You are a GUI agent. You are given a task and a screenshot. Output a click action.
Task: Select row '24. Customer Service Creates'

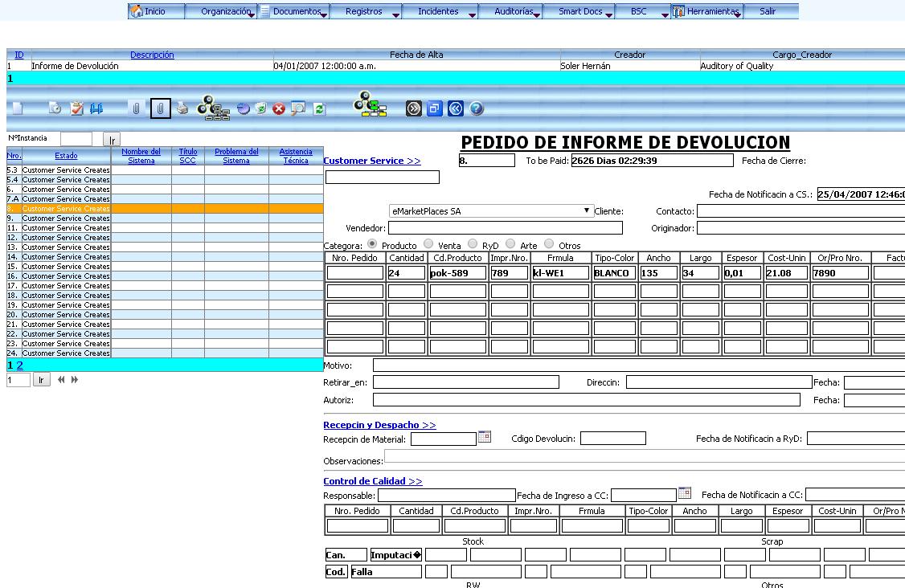click(x=165, y=353)
